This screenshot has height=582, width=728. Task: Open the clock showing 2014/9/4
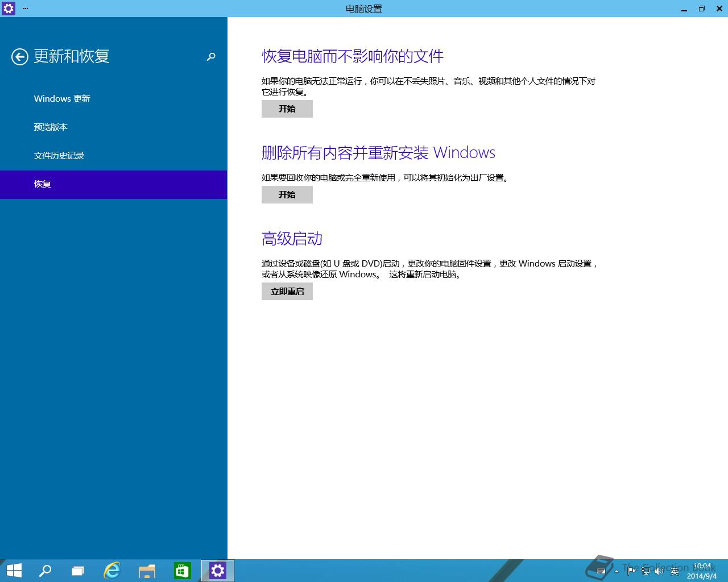(702, 571)
